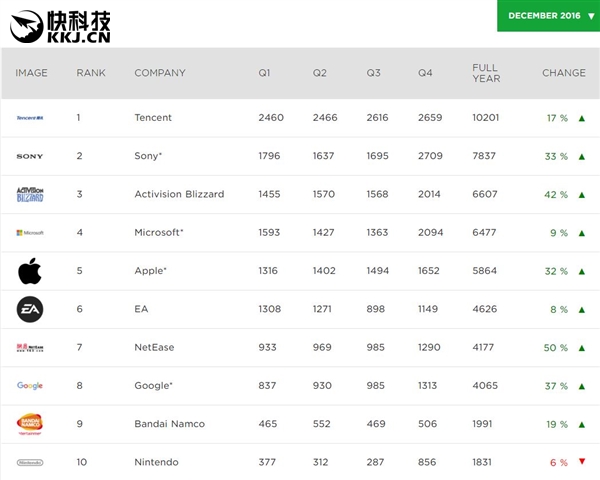Click the Microsoft logo image
Viewport: 600px width, 480px height.
tap(30, 233)
